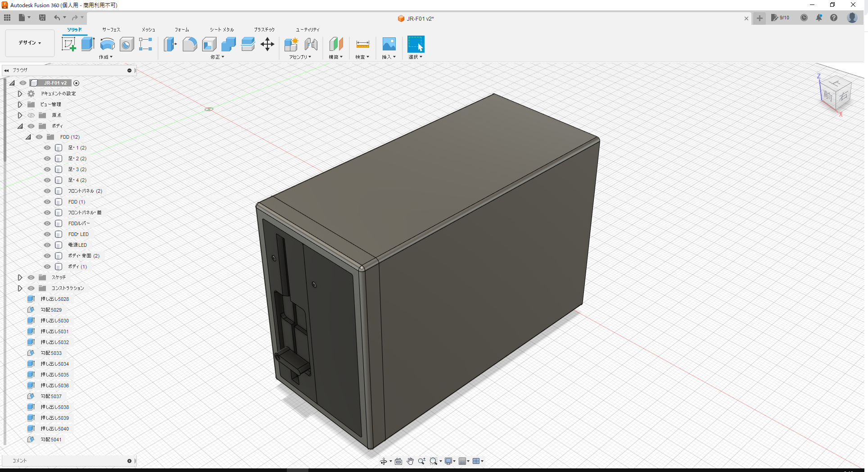Toggle visibility of the 電源LED body
Screen dimensions: 868x472
click(47, 245)
